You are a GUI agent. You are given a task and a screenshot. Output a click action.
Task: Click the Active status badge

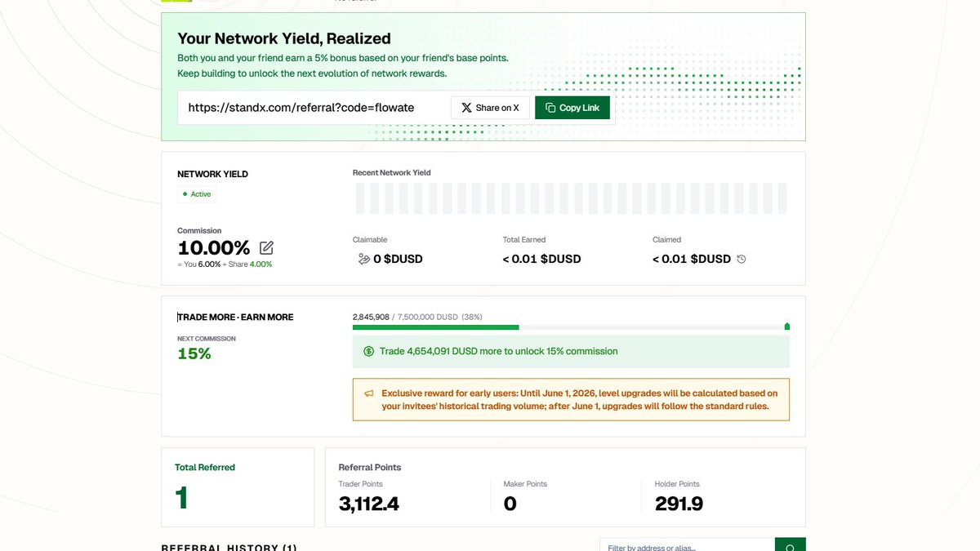point(197,194)
